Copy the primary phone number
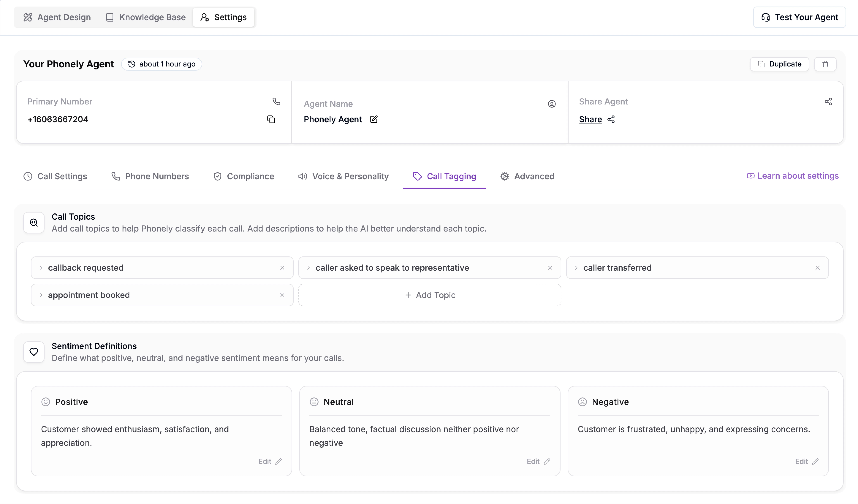 (271, 119)
